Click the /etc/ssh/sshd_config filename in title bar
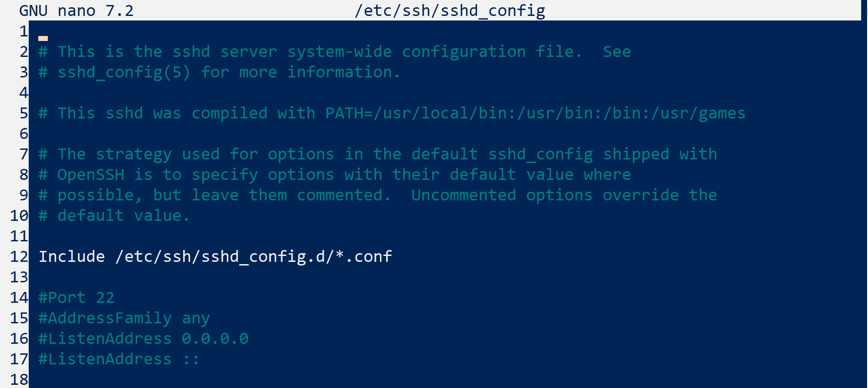This screenshot has height=388, width=868. (450, 10)
